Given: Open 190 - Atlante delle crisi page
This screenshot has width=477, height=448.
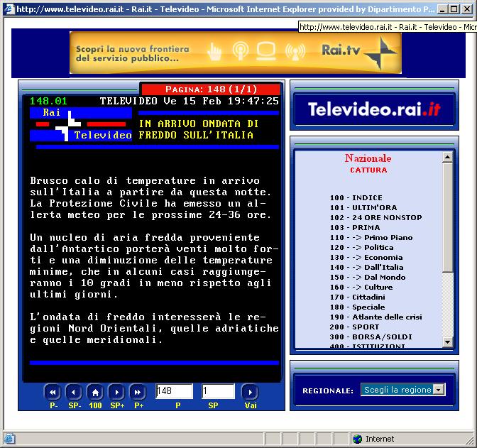Looking at the screenshot, I should pyautogui.click(x=376, y=317).
